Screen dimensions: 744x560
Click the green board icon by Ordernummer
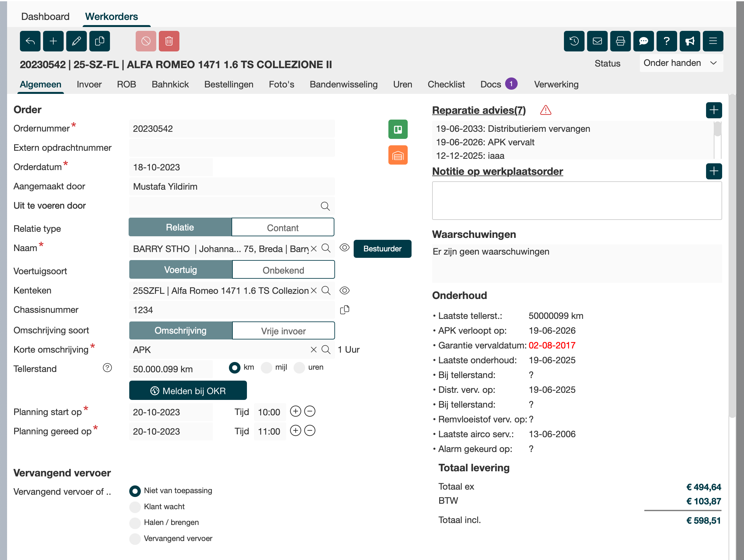(398, 129)
